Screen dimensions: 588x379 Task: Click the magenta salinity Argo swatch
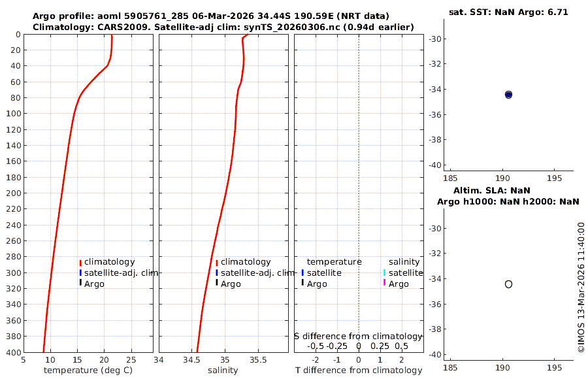coord(384,282)
